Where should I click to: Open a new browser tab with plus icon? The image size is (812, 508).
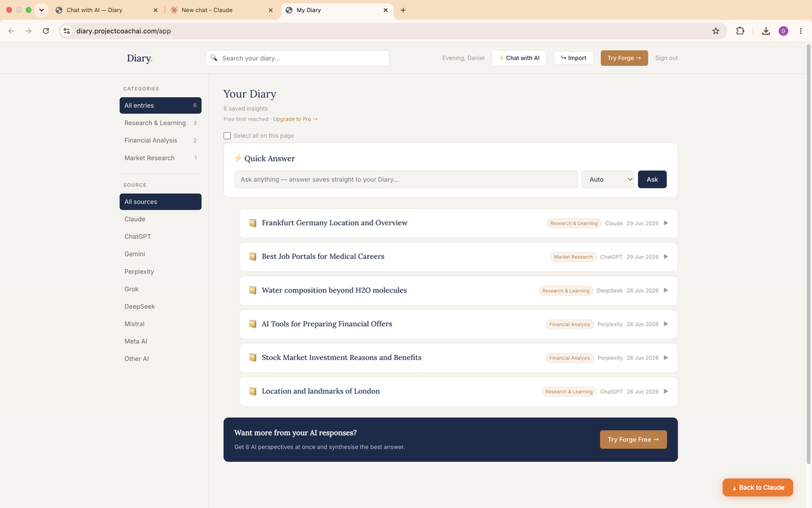tap(403, 10)
